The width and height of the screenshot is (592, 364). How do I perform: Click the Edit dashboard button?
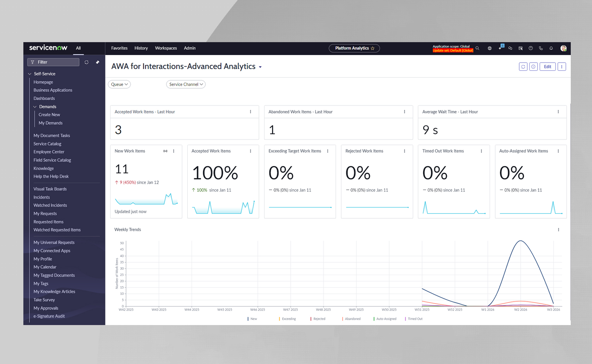[x=547, y=67]
